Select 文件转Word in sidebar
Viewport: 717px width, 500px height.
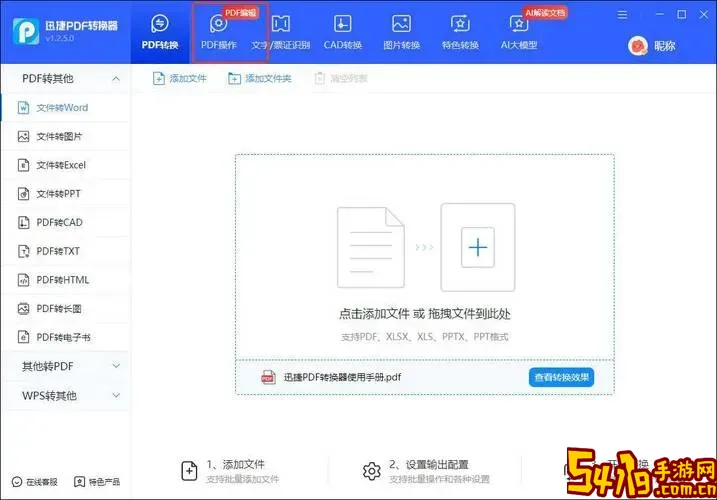click(x=66, y=108)
